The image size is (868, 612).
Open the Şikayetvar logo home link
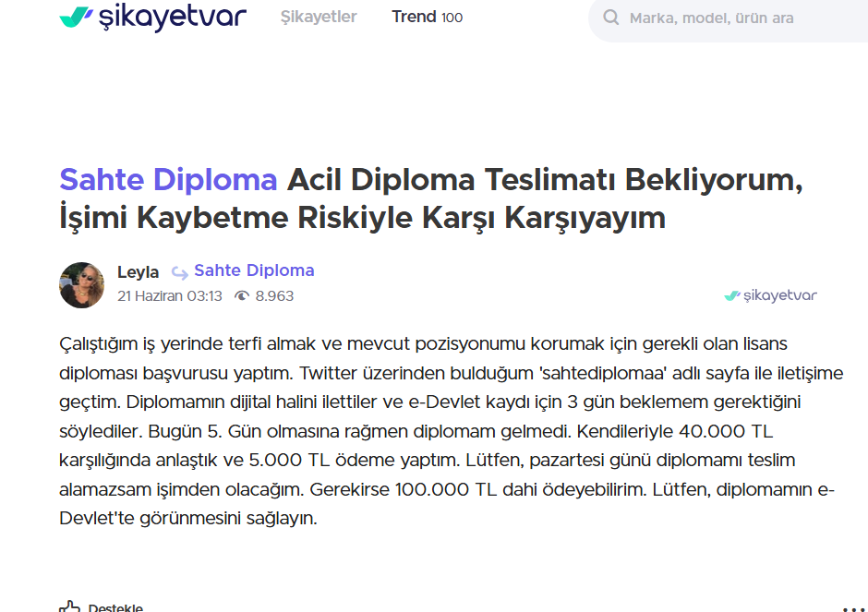point(152,17)
